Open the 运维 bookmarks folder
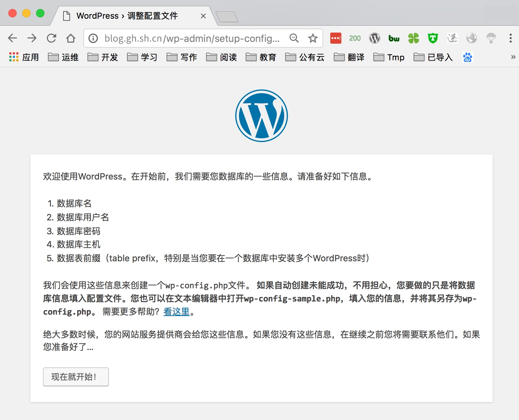519x420 pixels. pyautogui.click(x=63, y=57)
